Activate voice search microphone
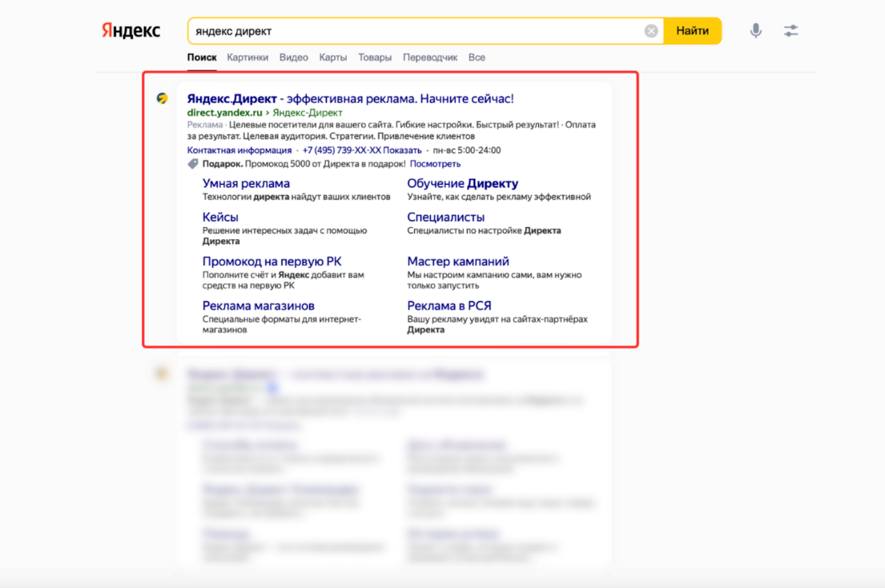The height and width of the screenshot is (588, 885). click(x=756, y=31)
